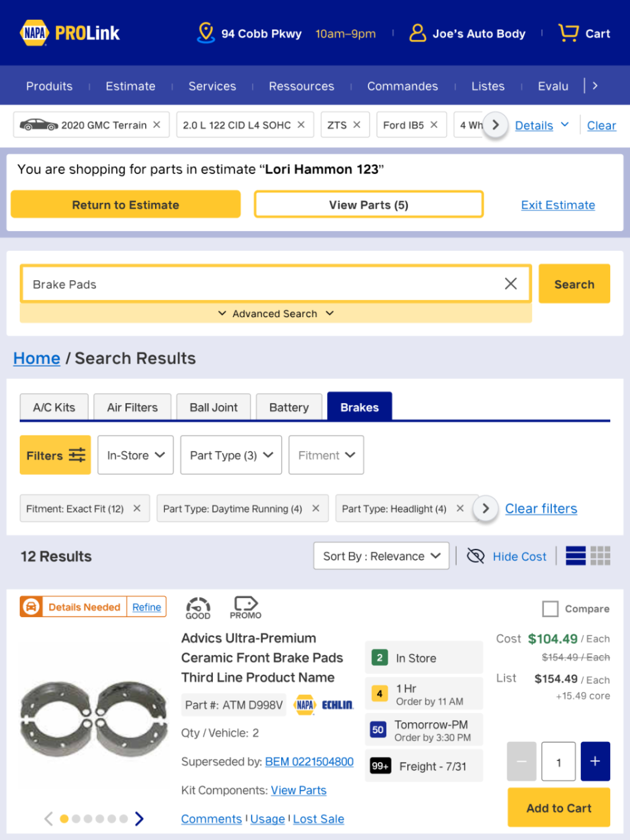
Task: Expand the Advanced Search panel
Action: pyautogui.click(x=276, y=313)
